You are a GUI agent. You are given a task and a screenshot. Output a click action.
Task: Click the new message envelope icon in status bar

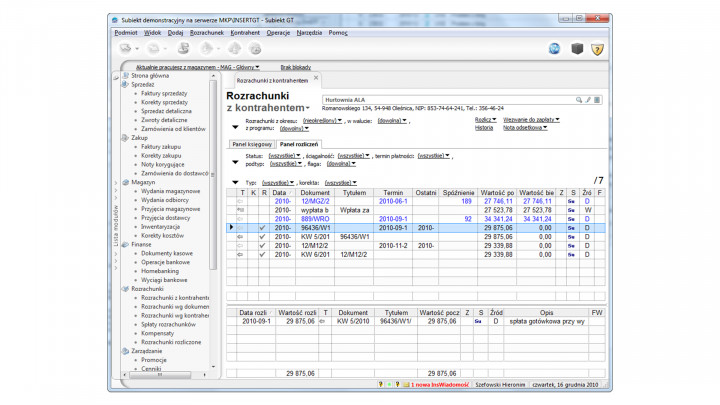click(405, 384)
